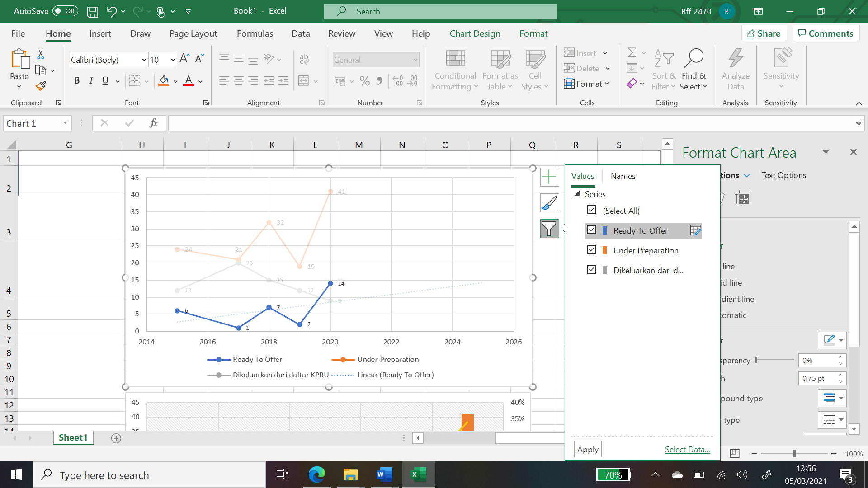
Task: Close the Format Chart Area pane
Action: tap(853, 152)
